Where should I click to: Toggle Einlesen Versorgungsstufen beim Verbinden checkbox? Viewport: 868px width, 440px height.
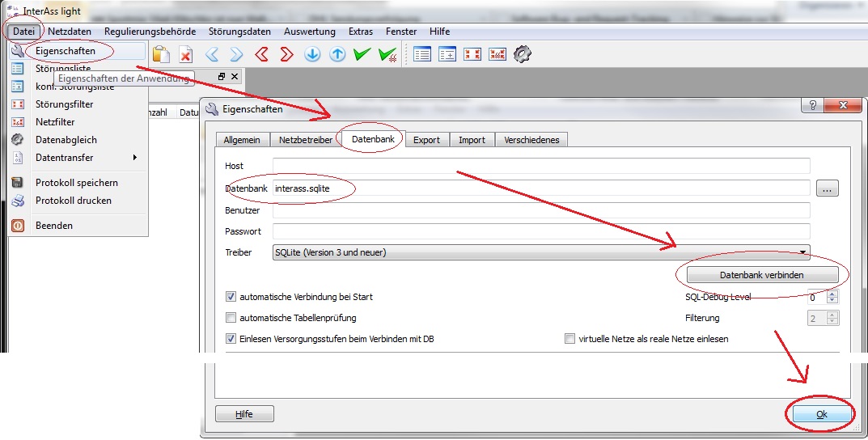click(231, 339)
